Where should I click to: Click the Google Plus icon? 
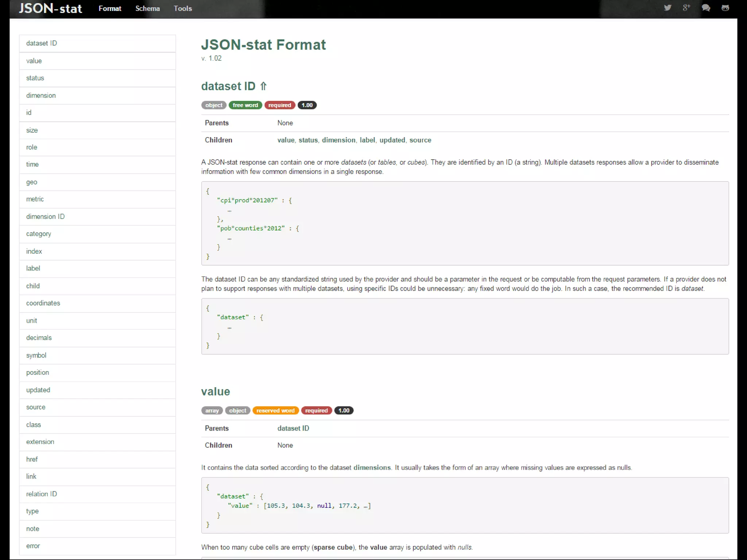point(686,8)
